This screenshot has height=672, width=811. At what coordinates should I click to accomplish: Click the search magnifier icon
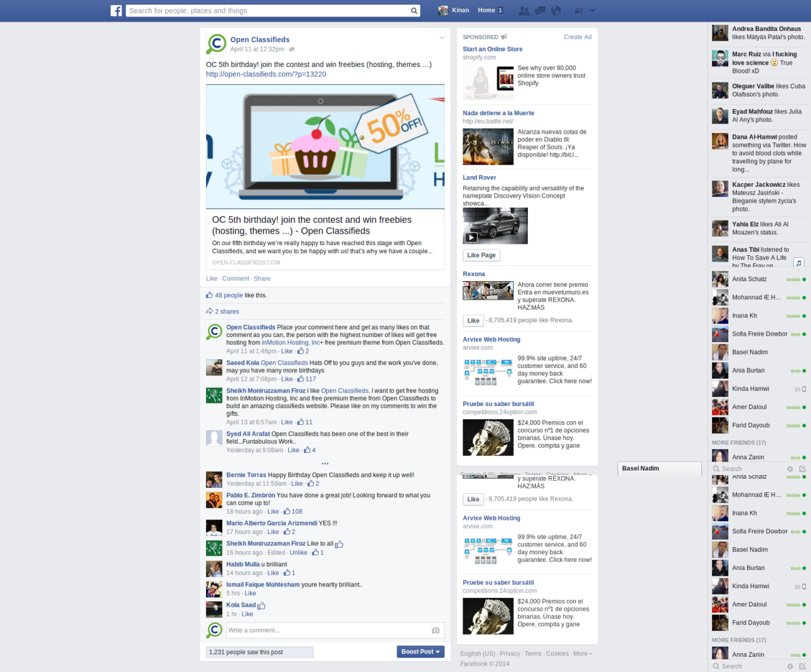coord(414,11)
